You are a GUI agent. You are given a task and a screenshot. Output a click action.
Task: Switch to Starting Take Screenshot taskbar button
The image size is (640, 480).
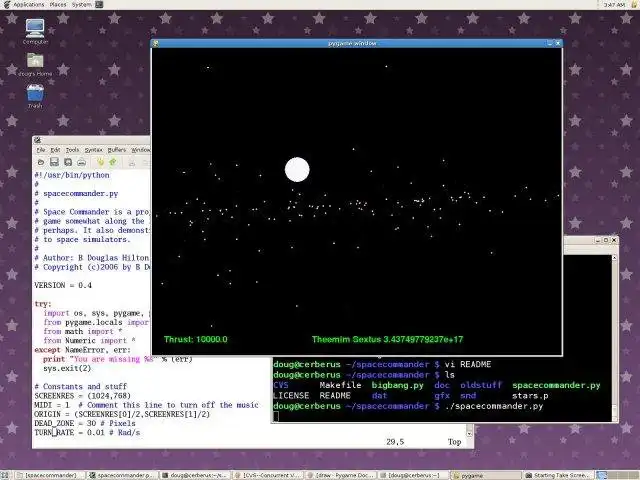click(558, 476)
